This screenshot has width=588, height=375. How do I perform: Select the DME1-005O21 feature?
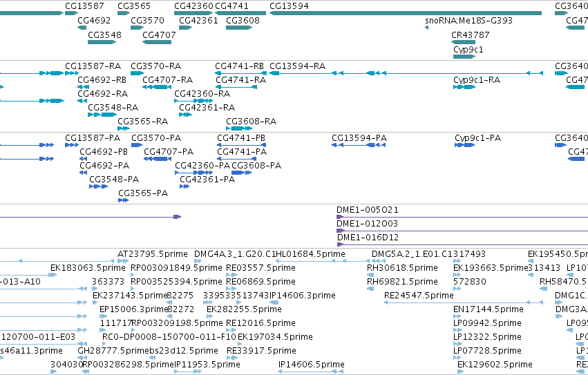point(462,217)
